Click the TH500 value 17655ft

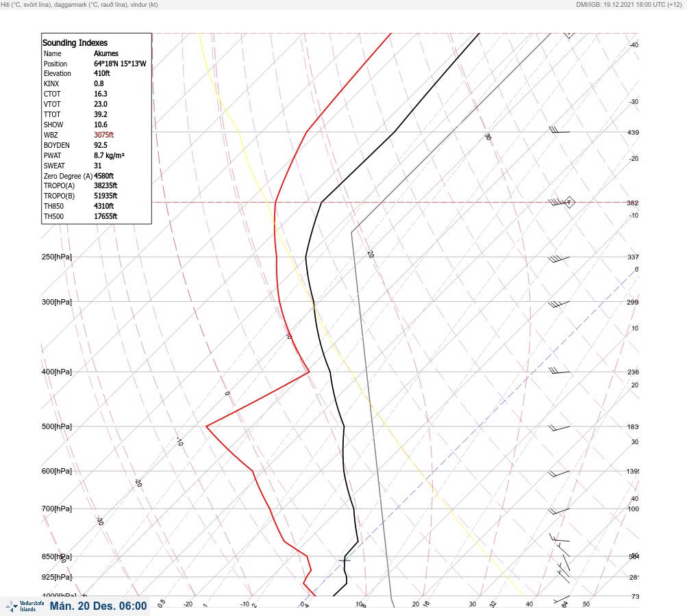(x=105, y=216)
